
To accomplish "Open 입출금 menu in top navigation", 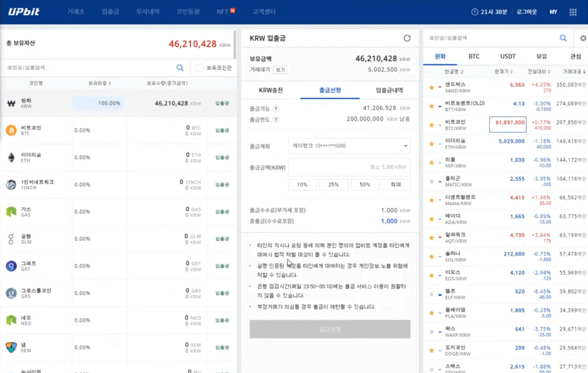I will click(110, 12).
